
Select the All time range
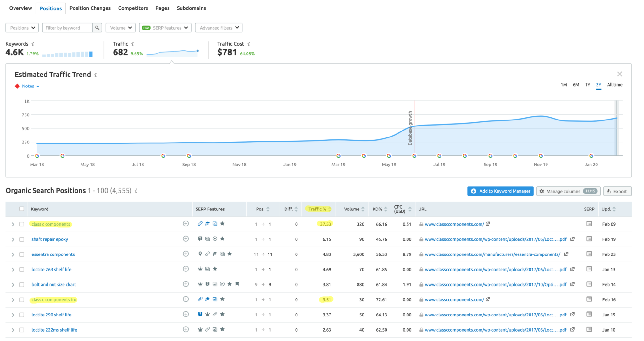(615, 85)
